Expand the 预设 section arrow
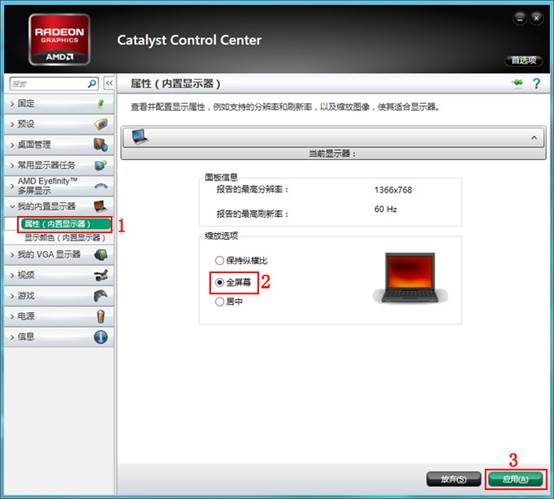This screenshot has height=499, width=554. pos(12,124)
